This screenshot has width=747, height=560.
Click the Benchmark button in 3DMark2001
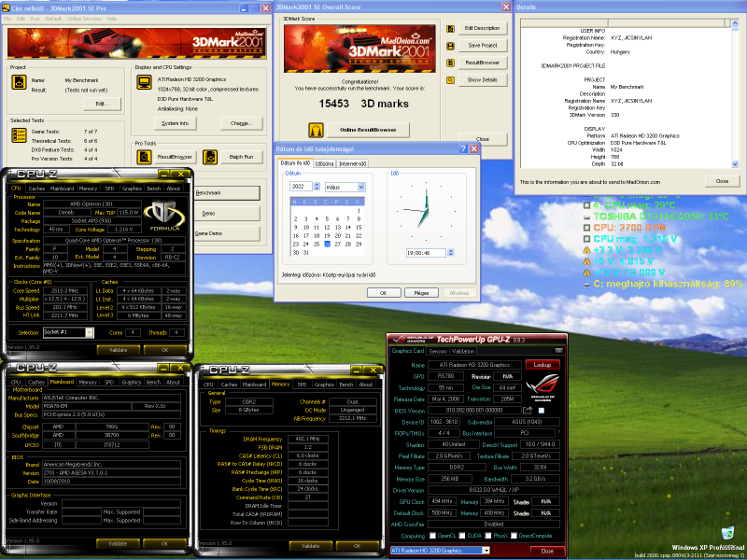[x=227, y=193]
